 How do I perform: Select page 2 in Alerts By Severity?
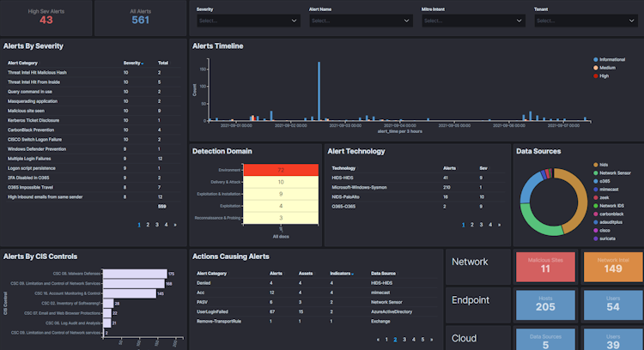coord(148,225)
